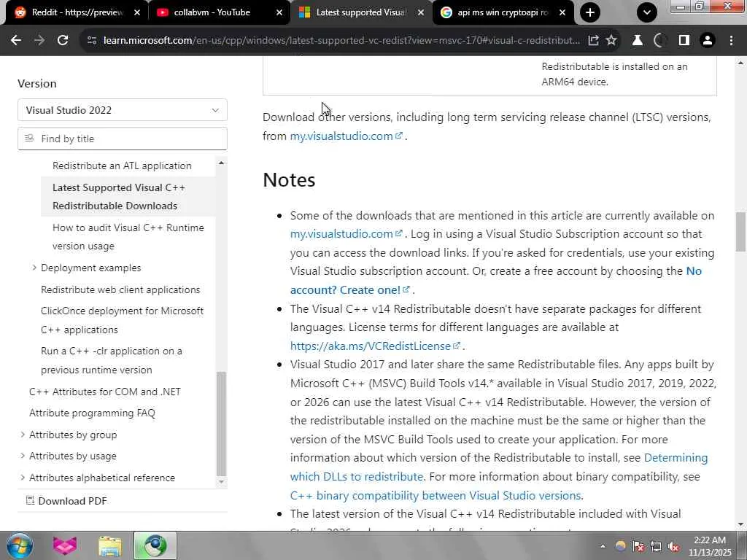747x560 pixels.
Task: Reload the current page
Action: (x=63, y=41)
